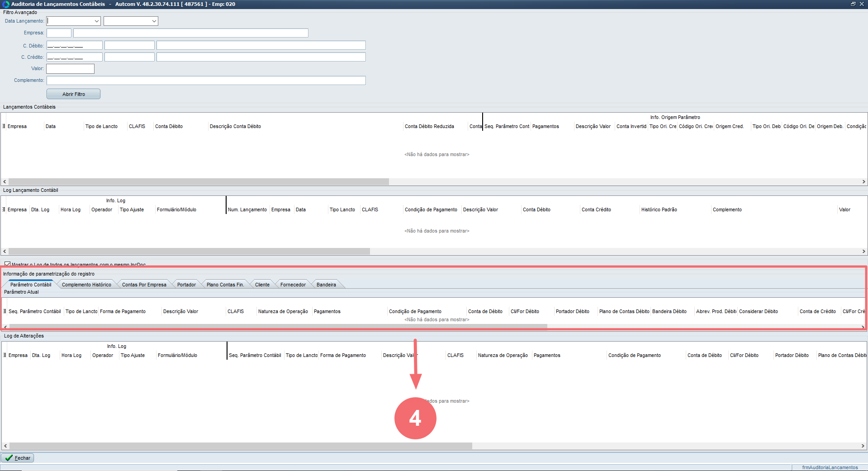Click the right scroll arrow in Lançamentos Contábeis grid
Screen dimensions: 868x471
click(863, 181)
